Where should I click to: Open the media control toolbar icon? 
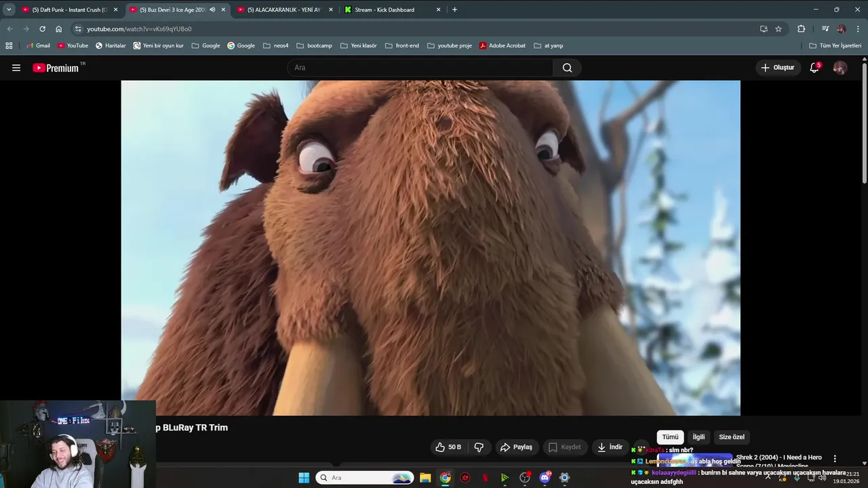point(825,29)
